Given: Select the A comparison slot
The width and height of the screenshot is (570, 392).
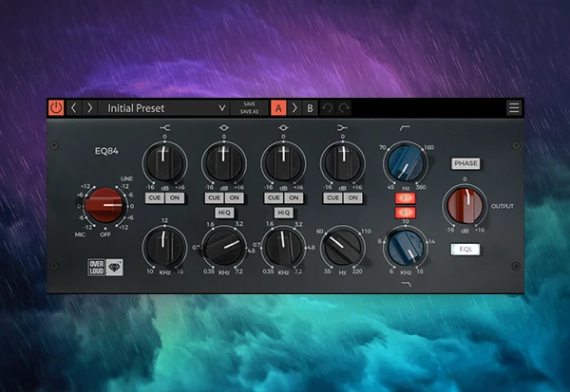Looking at the screenshot, I should click(278, 108).
